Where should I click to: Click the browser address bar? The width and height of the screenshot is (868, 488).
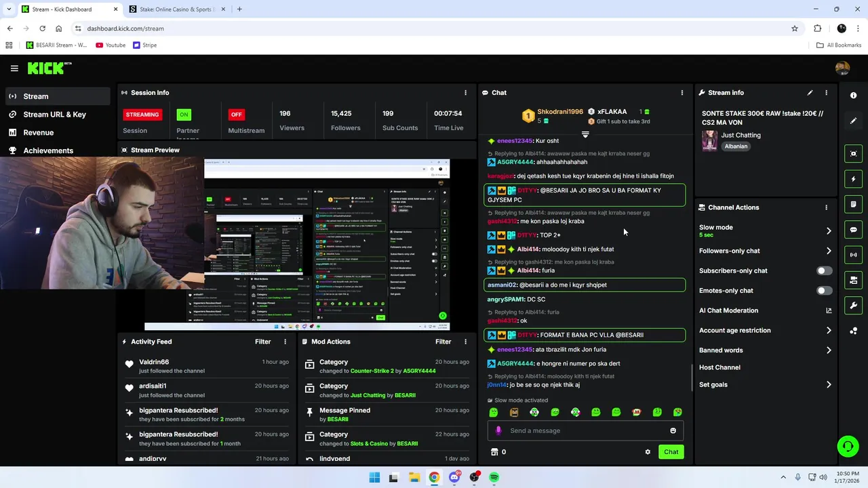click(x=434, y=28)
